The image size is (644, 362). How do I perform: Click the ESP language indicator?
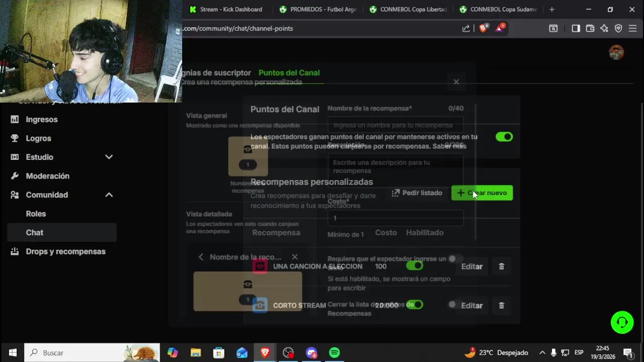click(x=579, y=353)
